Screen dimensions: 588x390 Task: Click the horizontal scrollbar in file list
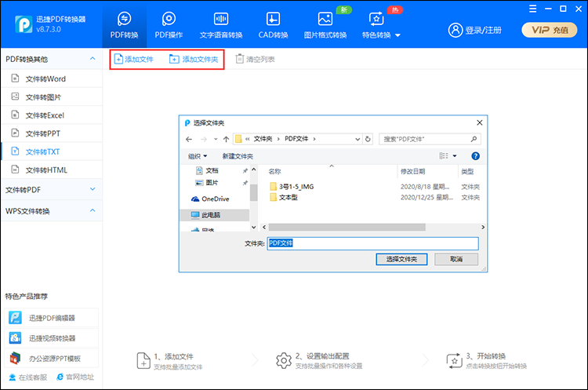coord(347,228)
